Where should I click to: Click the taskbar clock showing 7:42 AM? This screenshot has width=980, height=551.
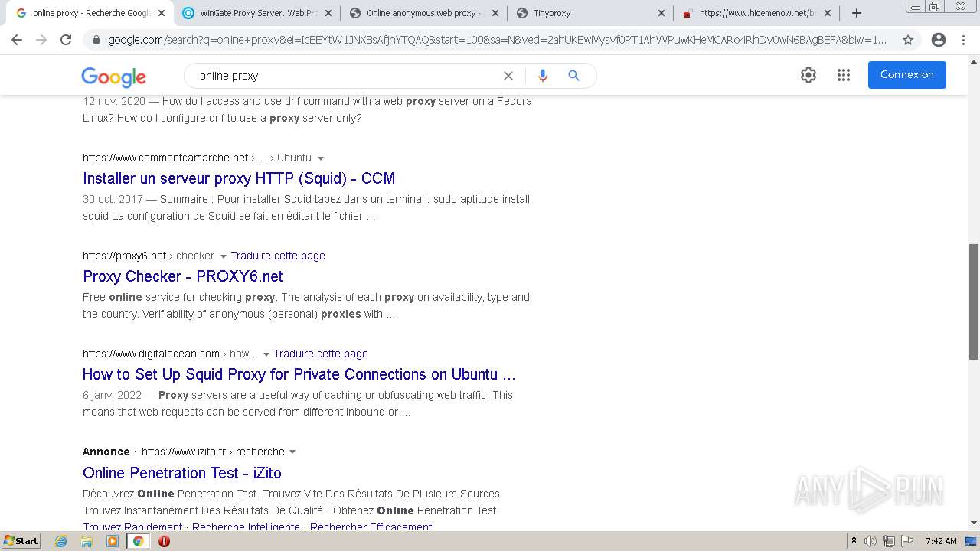click(941, 541)
